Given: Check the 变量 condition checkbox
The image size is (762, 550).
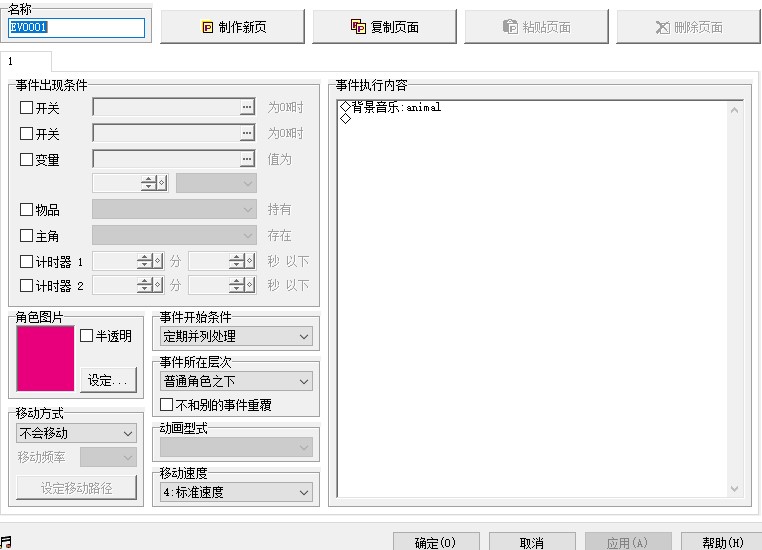Looking at the screenshot, I should pyautogui.click(x=26, y=159).
